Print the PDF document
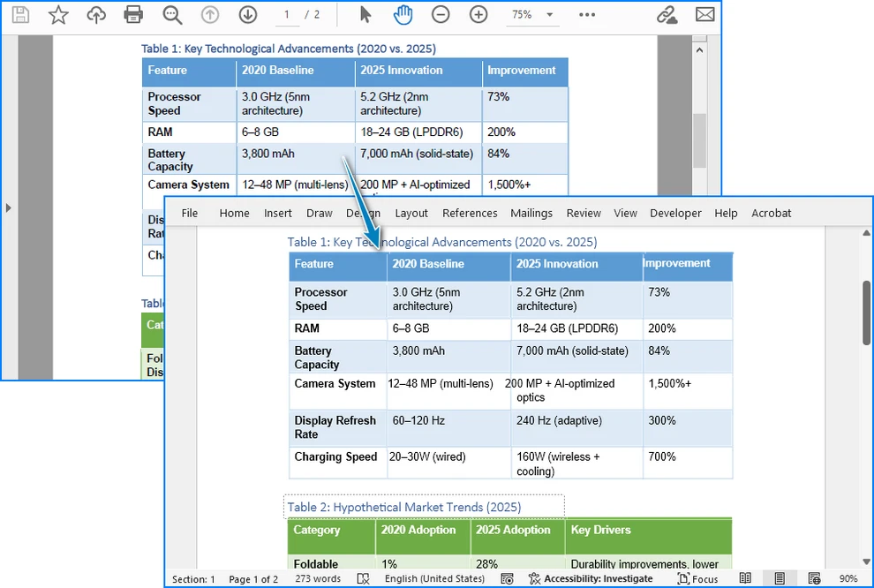The width and height of the screenshot is (874, 588). tap(133, 14)
